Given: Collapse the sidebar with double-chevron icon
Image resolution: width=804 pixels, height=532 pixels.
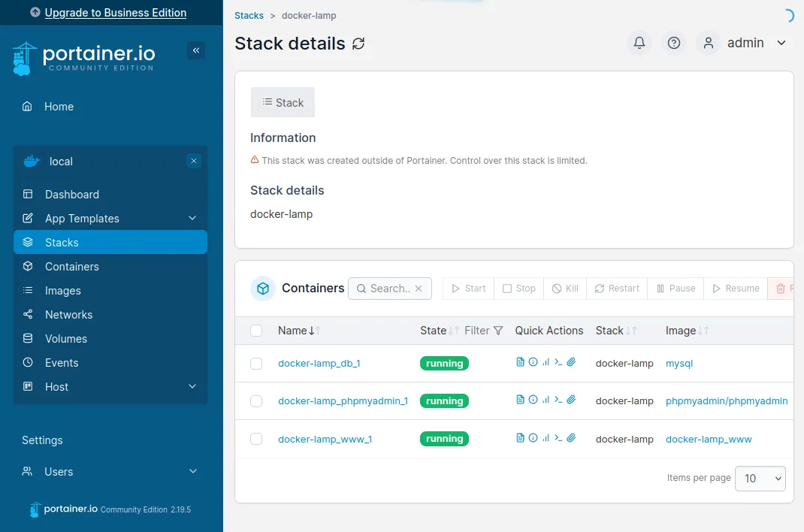Looking at the screenshot, I should [196, 50].
